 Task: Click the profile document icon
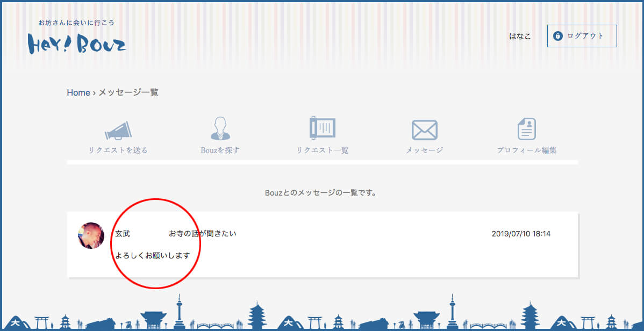coord(527,129)
